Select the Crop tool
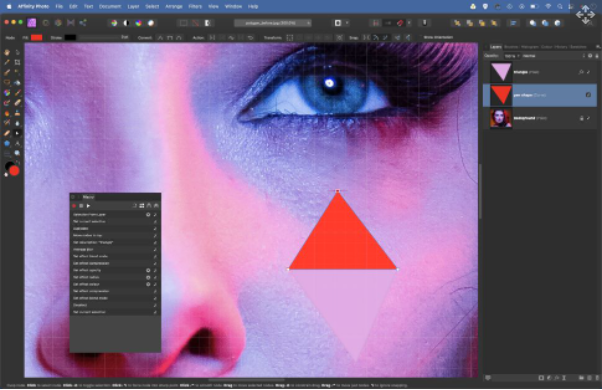602x390 pixels. [17, 62]
